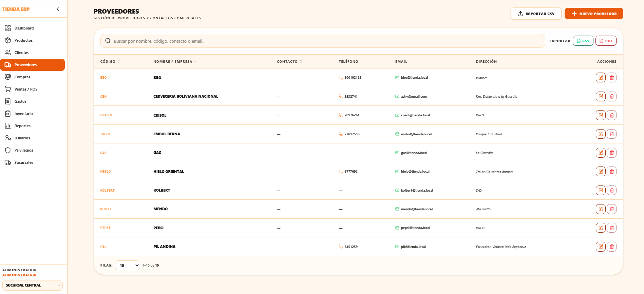This screenshot has width=644, height=294.
Task: Click phone number 3451259
Action: coord(351,247)
